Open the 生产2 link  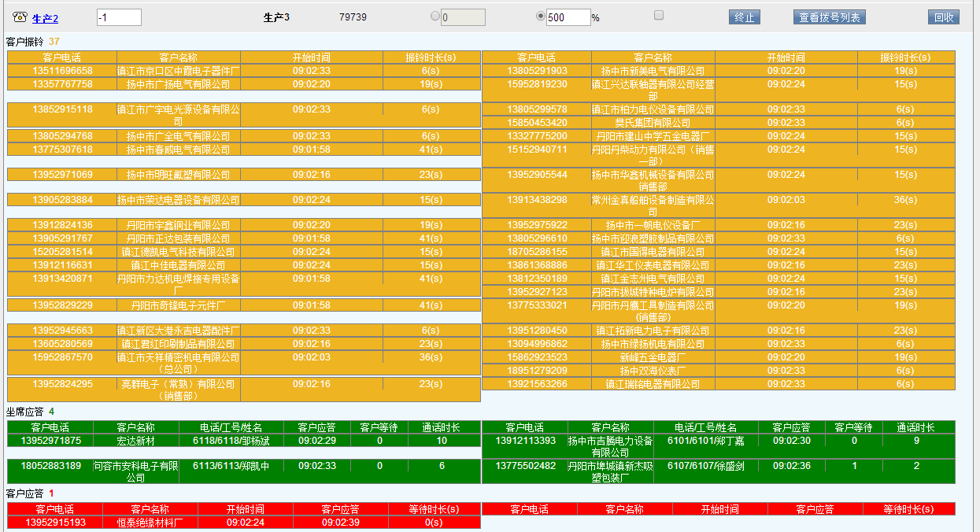(45, 18)
